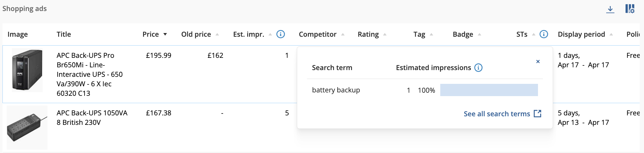Viewport: 644px width, 153px height.
Task: Select the battery backup search term
Action: 336,90
